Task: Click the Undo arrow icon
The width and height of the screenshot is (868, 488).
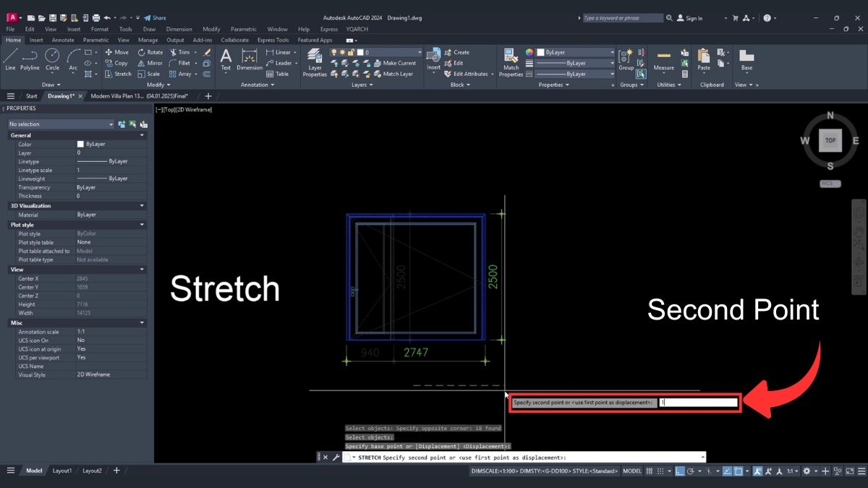Action: pyautogui.click(x=106, y=17)
